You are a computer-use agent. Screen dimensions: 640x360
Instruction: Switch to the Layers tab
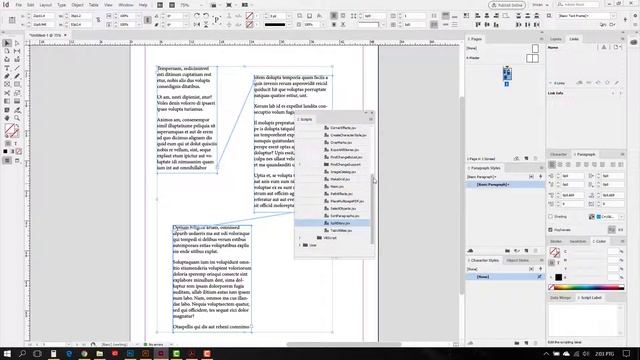point(556,39)
